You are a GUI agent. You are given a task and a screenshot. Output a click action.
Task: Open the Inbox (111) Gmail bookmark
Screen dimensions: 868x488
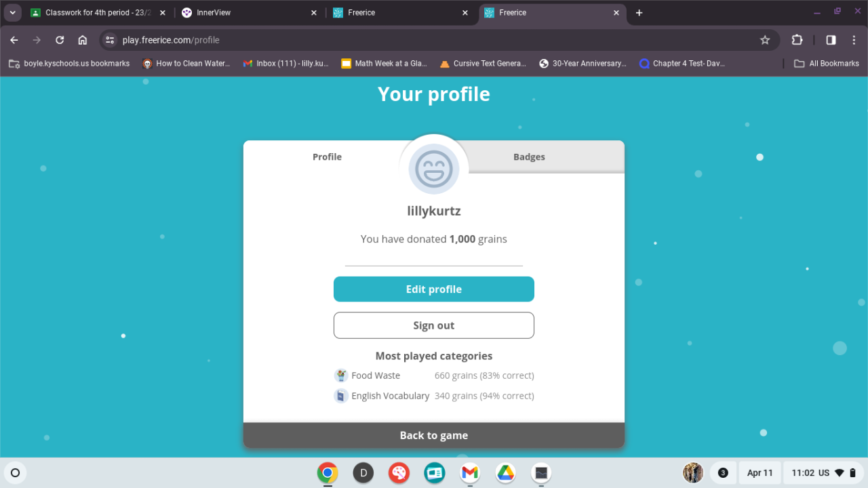point(285,63)
